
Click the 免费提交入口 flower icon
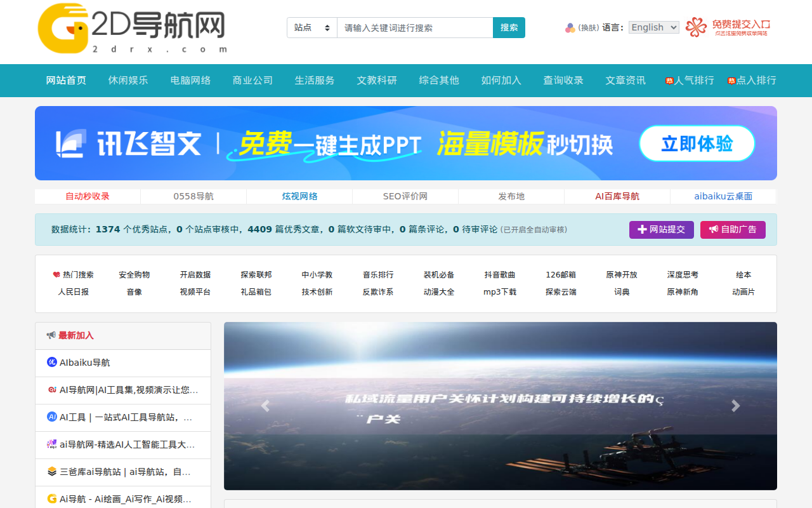696,27
